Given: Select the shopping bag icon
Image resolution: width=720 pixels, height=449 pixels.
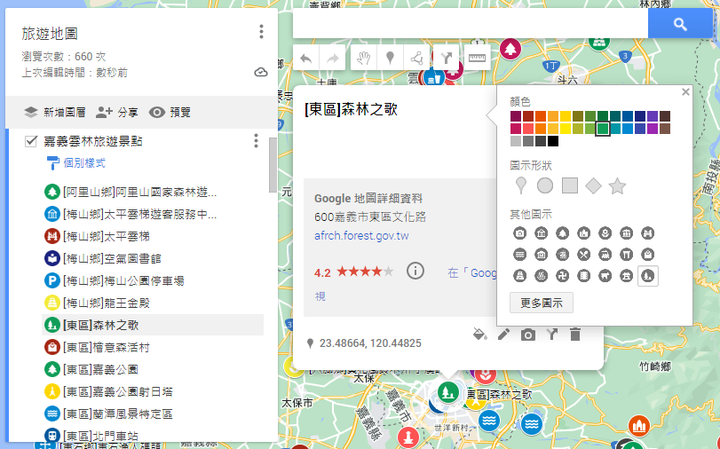Looking at the screenshot, I should (x=648, y=254).
